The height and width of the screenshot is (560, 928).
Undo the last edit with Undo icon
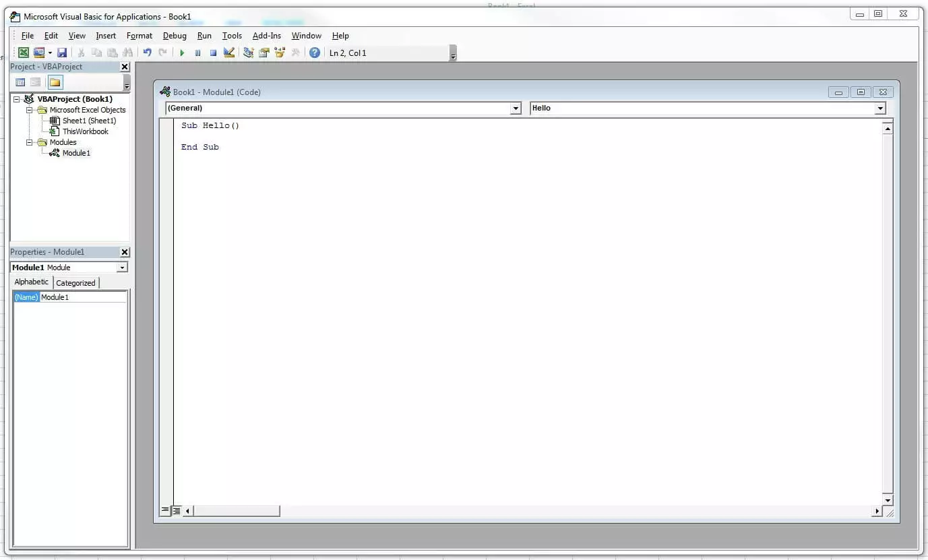[x=147, y=53]
